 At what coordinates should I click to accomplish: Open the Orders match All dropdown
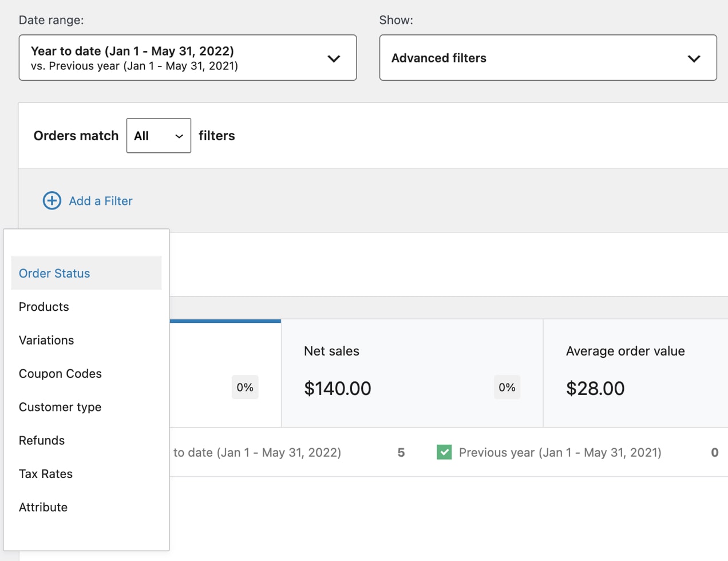(x=158, y=136)
